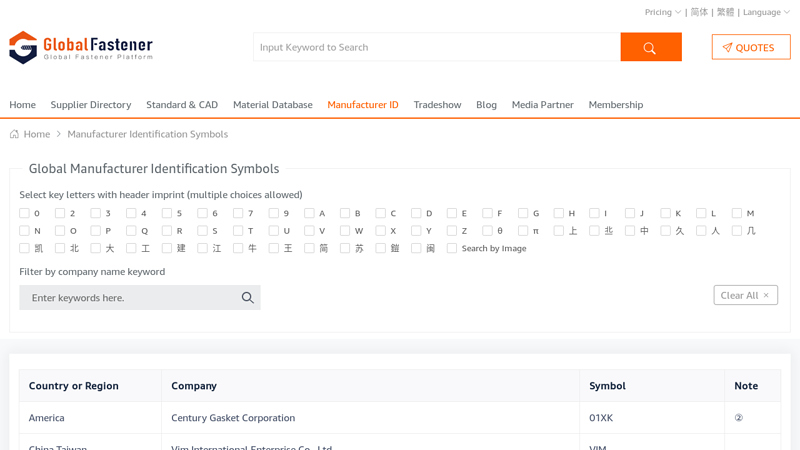The width and height of the screenshot is (800, 450).
Task: Open the Supplier Directory menu
Action: (x=91, y=105)
